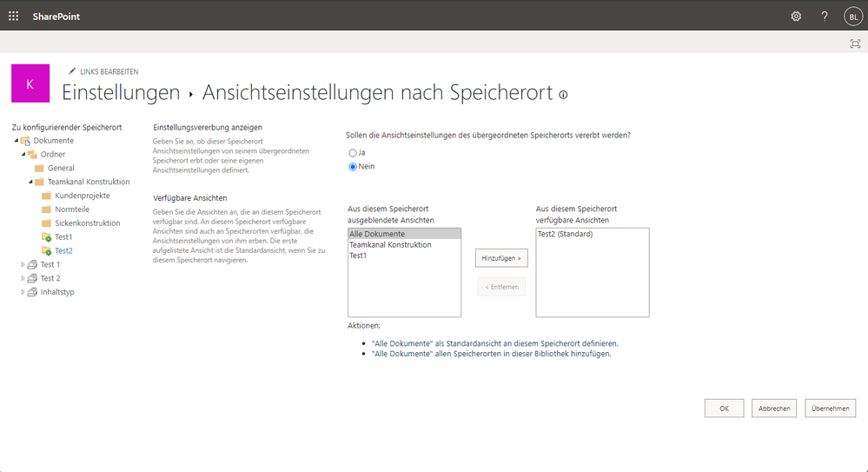Click the Abbrechen button

pyautogui.click(x=774, y=409)
